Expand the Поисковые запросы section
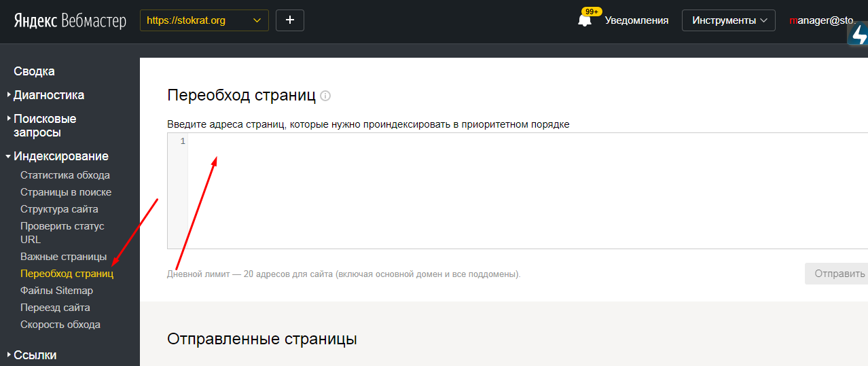Viewport: 868px width, 366px height. tap(45, 126)
